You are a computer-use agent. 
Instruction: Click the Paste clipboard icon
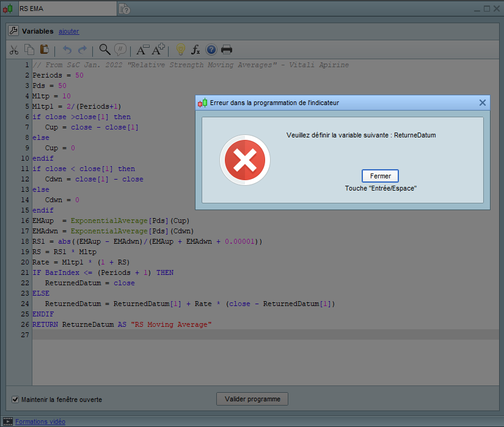click(45, 49)
